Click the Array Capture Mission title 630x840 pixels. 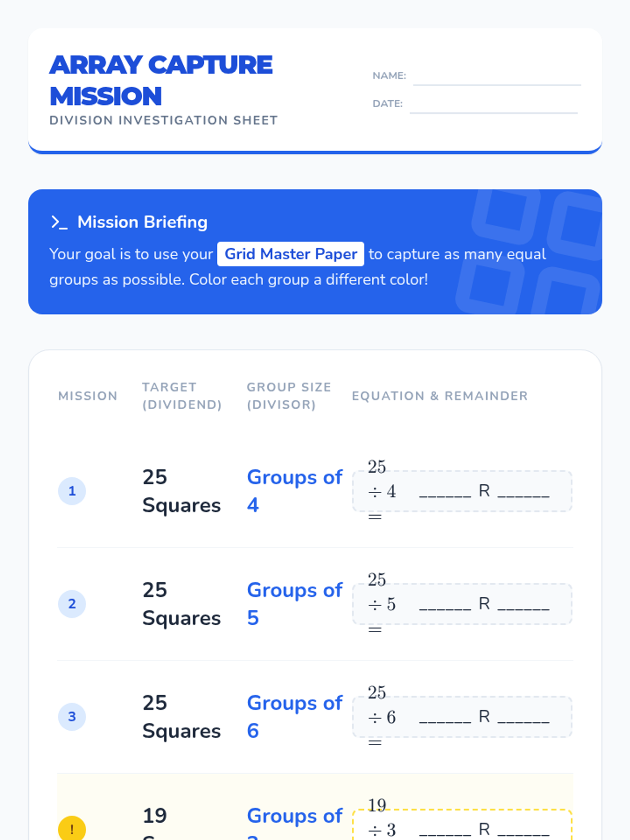[x=161, y=80]
